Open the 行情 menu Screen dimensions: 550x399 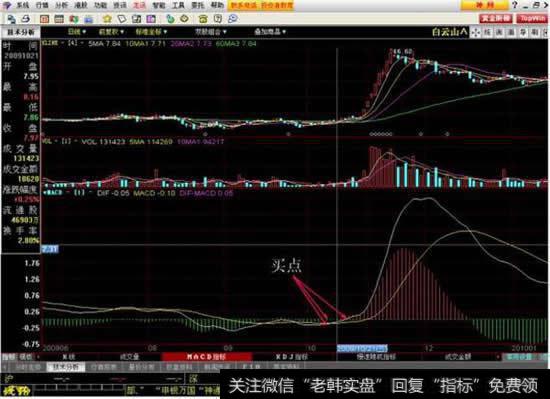[42, 5]
